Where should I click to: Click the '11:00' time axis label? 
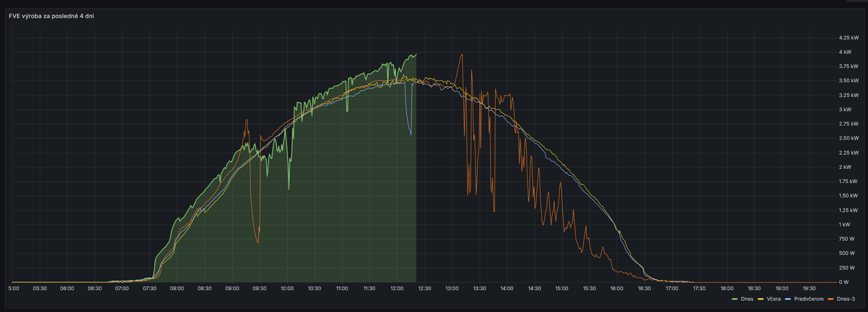tap(342, 288)
